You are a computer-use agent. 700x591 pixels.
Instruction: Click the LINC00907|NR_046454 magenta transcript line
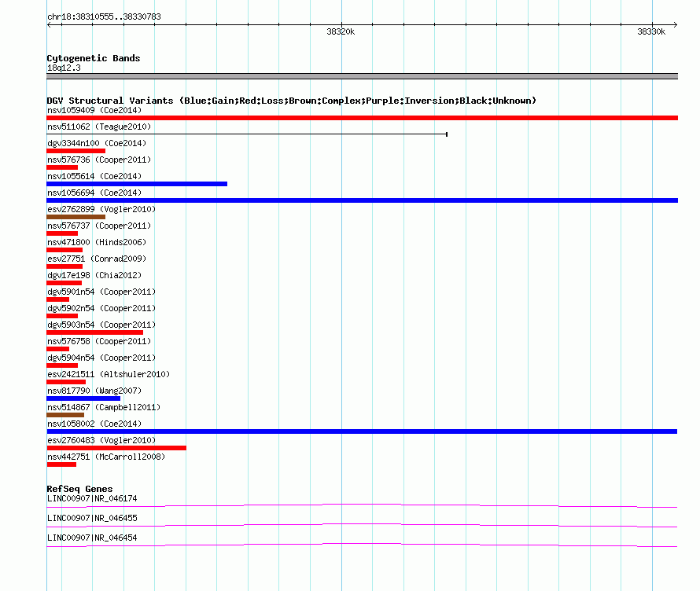(362, 545)
